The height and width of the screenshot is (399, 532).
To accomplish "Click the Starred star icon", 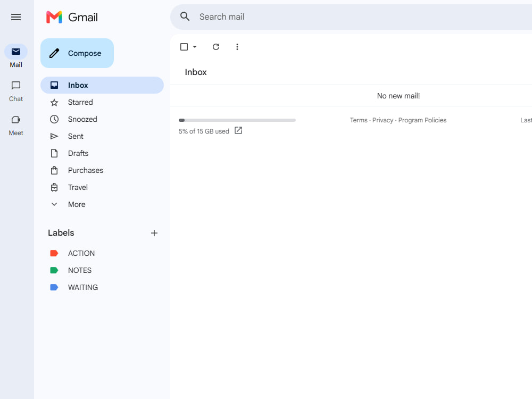I will pos(54,102).
